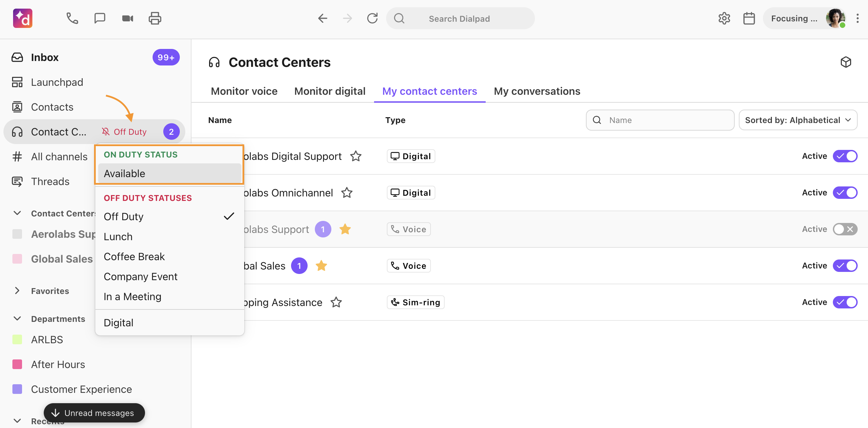Switch to Monitor voice tab

coord(244,91)
